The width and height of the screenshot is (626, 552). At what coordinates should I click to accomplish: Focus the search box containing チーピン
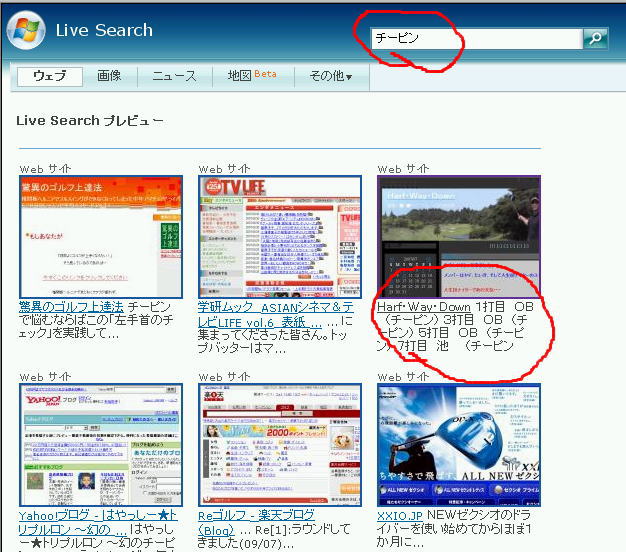coord(476,39)
